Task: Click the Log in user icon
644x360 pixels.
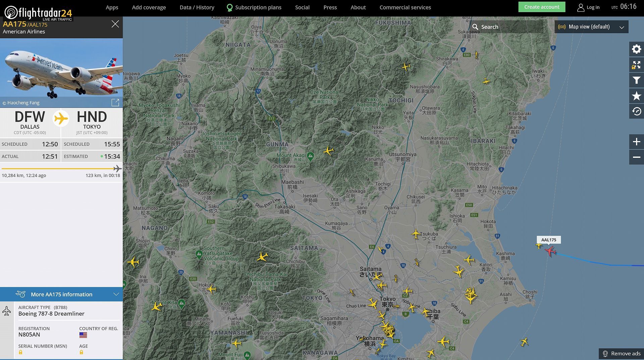Action: (x=581, y=7)
